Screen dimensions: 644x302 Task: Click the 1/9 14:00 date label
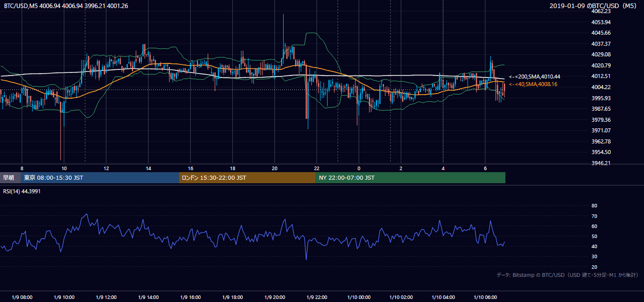(x=148, y=297)
